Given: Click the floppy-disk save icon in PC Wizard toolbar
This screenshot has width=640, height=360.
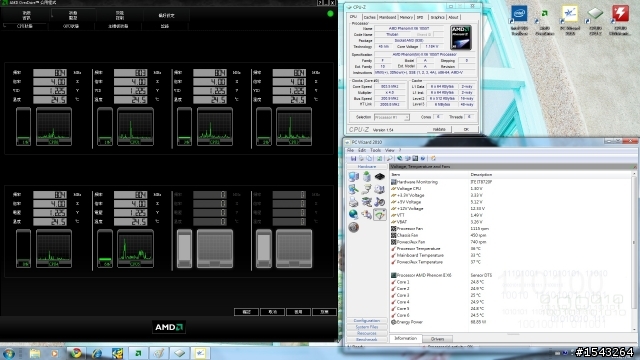Looking at the screenshot, I should (353, 158).
